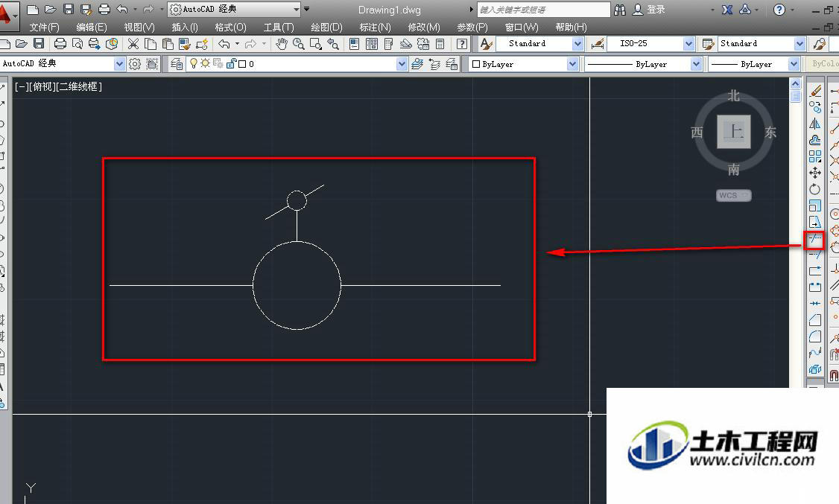
Task: Click Zoom Realtime icon
Action: [x=299, y=44]
